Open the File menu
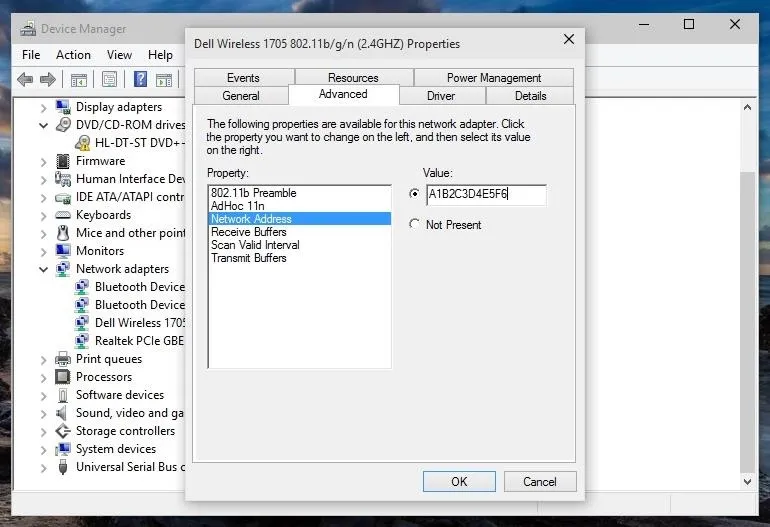This screenshot has height=527, width=770. [x=31, y=55]
